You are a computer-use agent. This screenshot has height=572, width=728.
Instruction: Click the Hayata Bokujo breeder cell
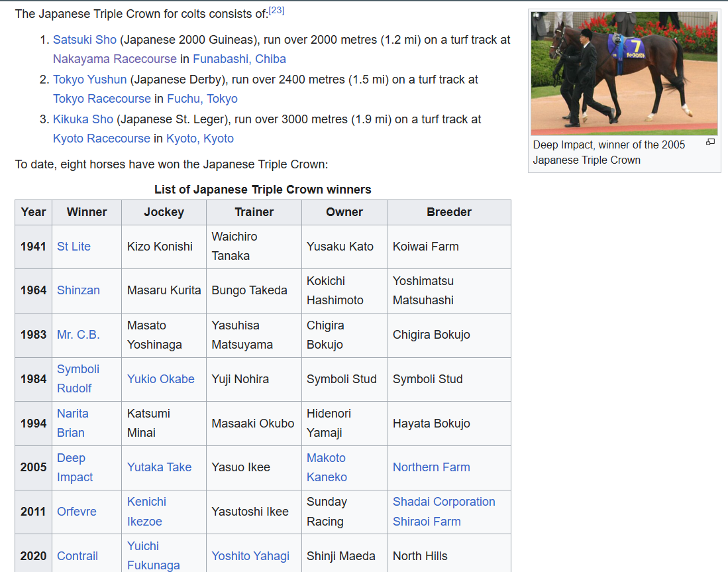pos(449,424)
